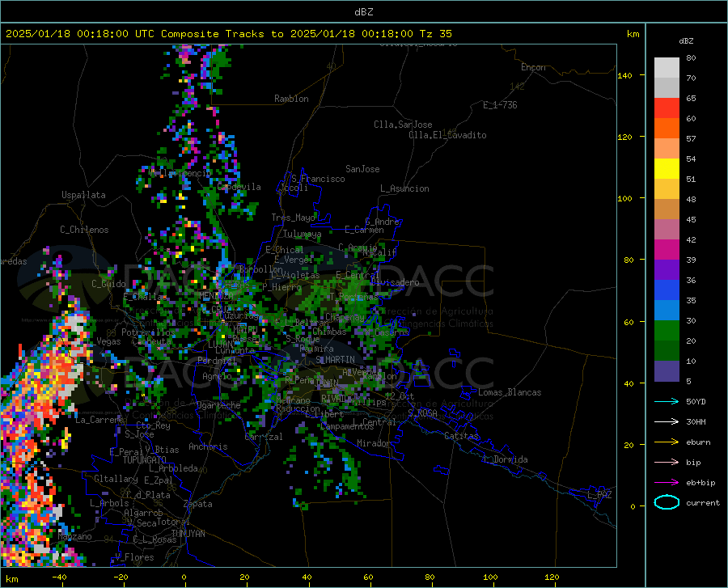Click the Clla.El_Cavadito label on map
The height and width of the screenshot is (588, 728).
point(447,135)
